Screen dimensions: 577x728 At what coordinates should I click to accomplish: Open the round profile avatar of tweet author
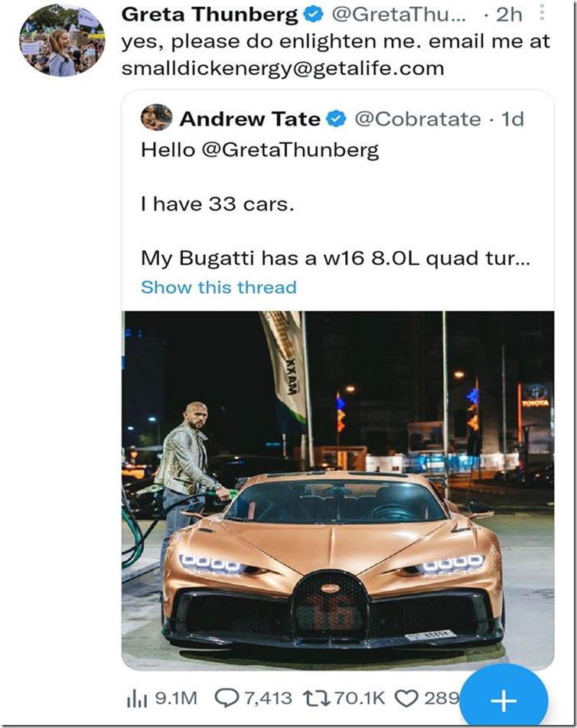(x=62, y=41)
